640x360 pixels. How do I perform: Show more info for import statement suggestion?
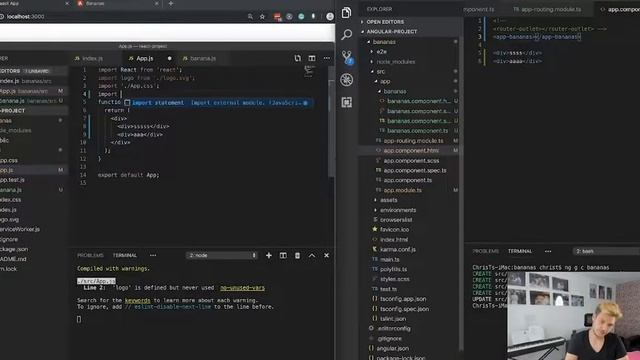[305, 103]
